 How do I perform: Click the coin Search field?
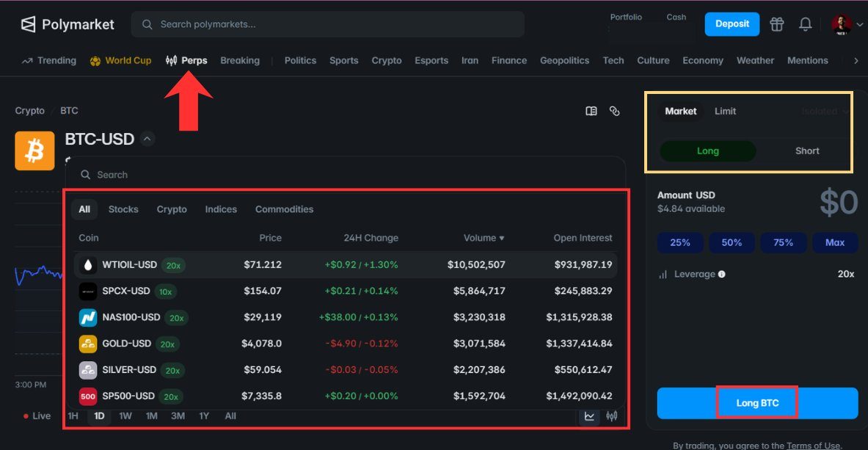346,175
